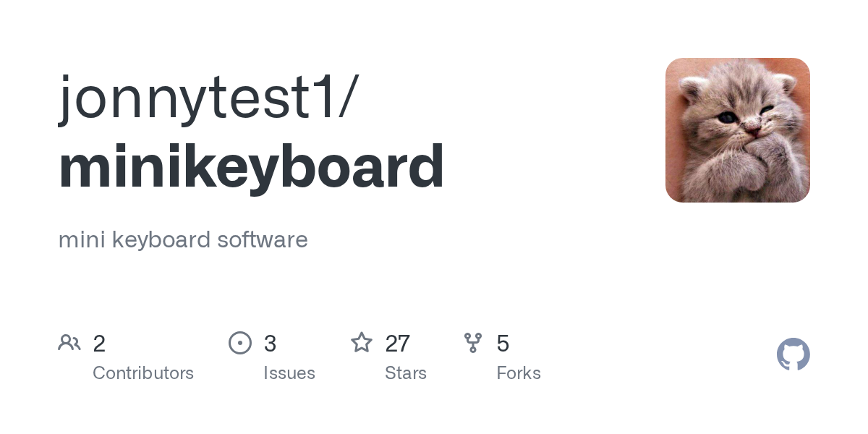Click the Forks branch icon
Screen dimensions: 868x434
[x=473, y=343]
